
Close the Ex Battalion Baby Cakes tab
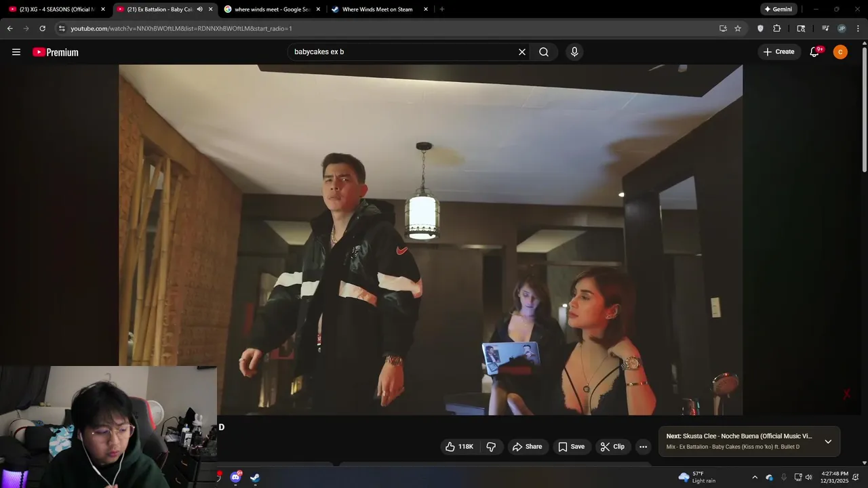[211, 9]
